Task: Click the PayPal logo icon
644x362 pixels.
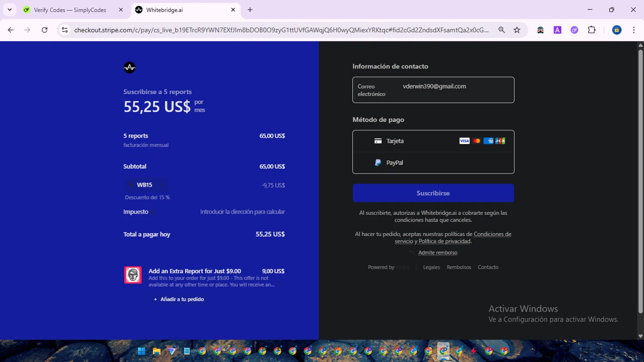Action: [x=378, y=163]
